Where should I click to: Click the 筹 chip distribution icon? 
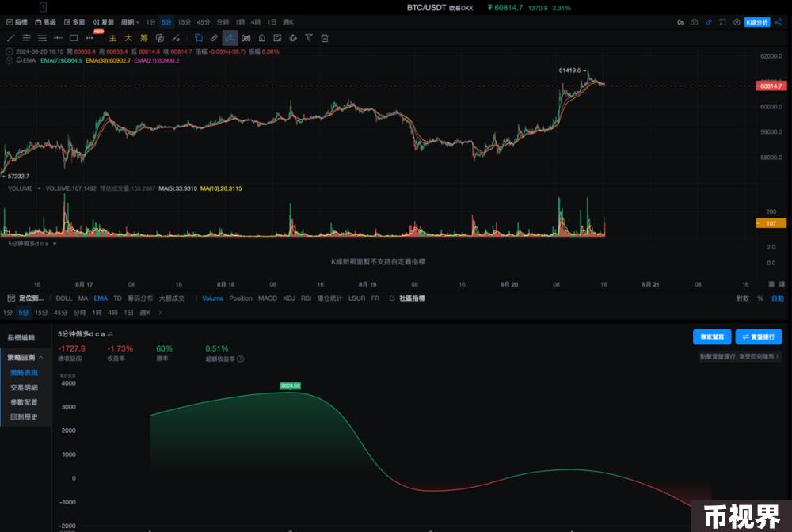[x=144, y=38]
